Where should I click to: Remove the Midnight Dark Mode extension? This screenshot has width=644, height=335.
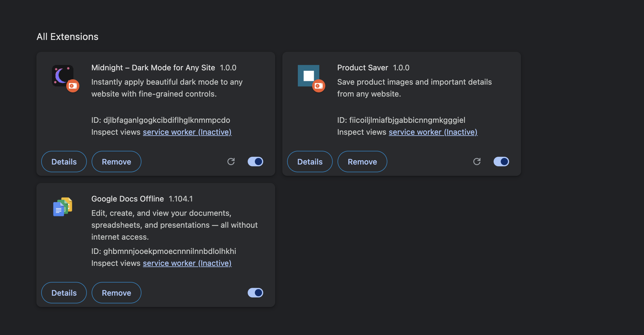click(x=116, y=162)
